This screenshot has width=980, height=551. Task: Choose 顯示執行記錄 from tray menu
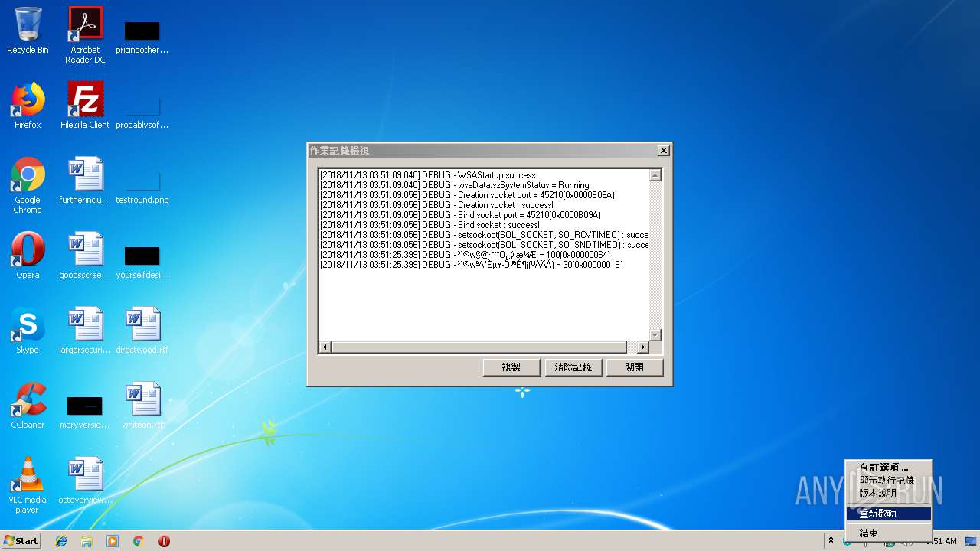[x=888, y=481]
